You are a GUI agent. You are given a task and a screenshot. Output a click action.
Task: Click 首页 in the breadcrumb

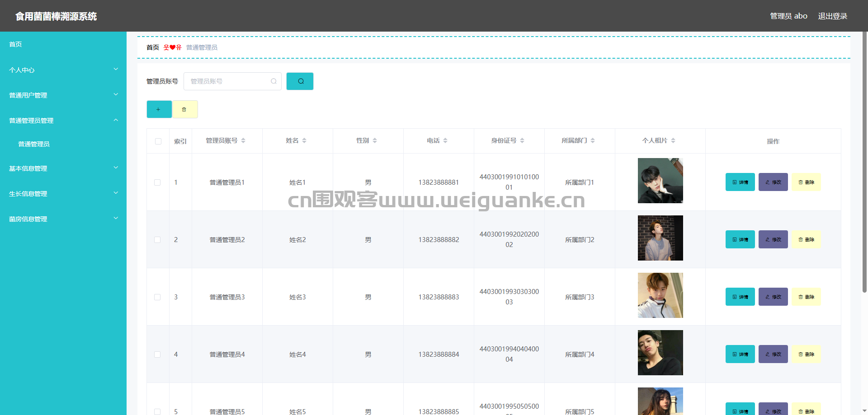click(x=153, y=47)
